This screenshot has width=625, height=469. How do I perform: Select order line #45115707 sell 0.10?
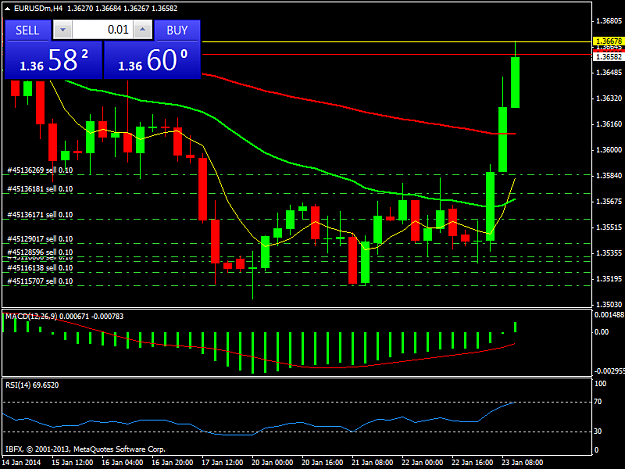pyautogui.click(x=40, y=281)
